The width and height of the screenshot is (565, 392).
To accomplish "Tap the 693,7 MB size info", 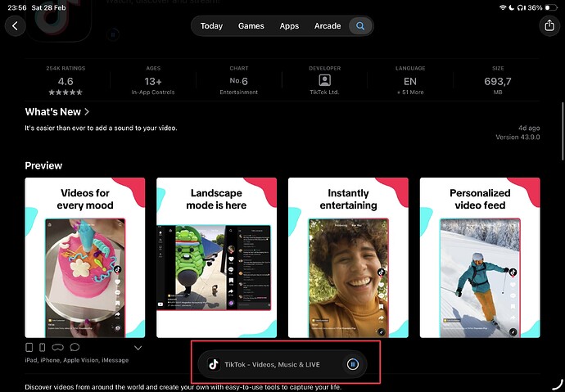I will tap(498, 82).
